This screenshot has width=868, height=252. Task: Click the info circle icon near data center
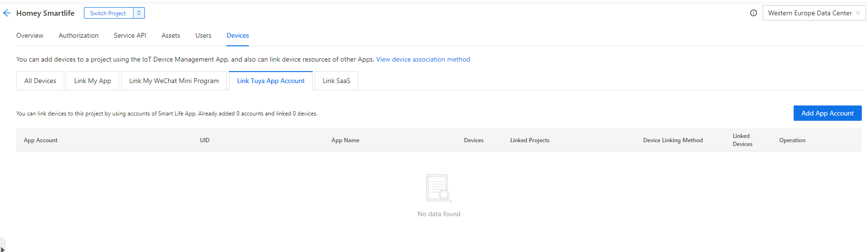coord(754,13)
